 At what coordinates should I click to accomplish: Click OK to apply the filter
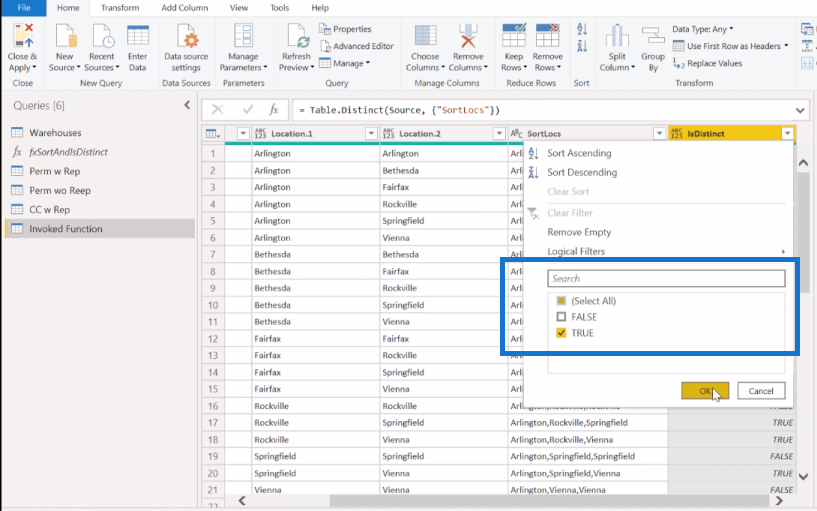pos(705,391)
